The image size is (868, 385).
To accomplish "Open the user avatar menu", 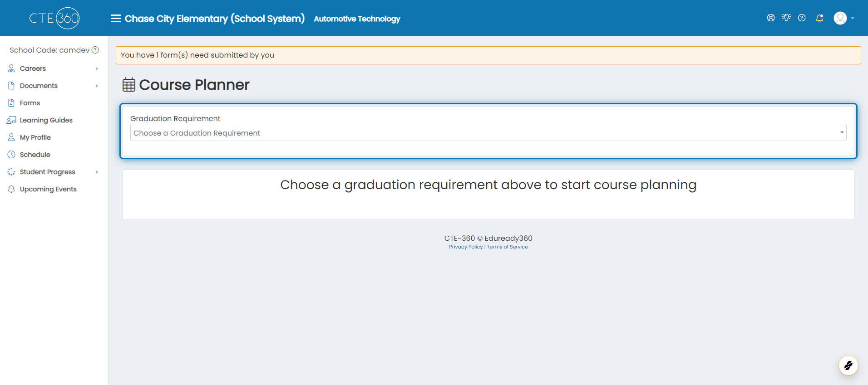I will (840, 18).
